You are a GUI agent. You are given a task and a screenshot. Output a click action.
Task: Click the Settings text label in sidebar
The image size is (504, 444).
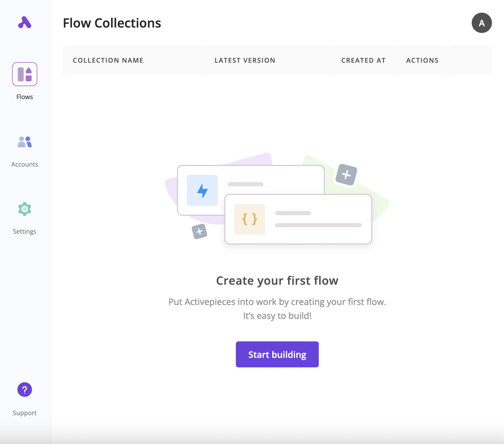pyautogui.click(x=25, y=232)
